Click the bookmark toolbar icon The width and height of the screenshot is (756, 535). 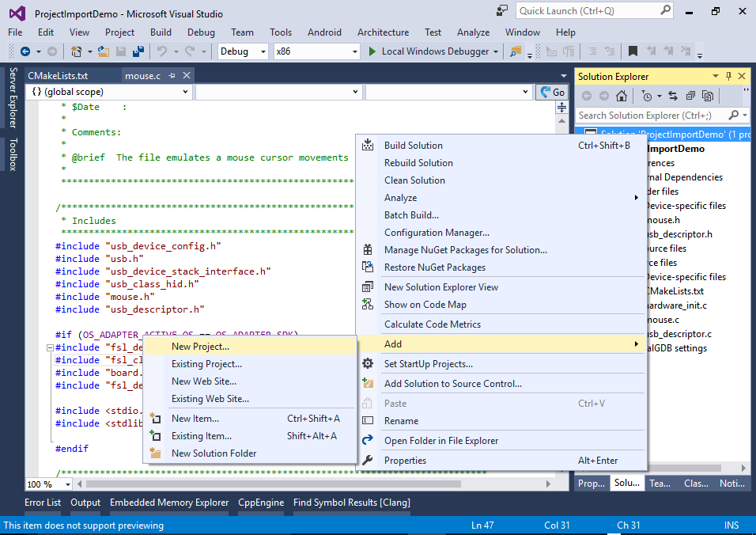633,51
